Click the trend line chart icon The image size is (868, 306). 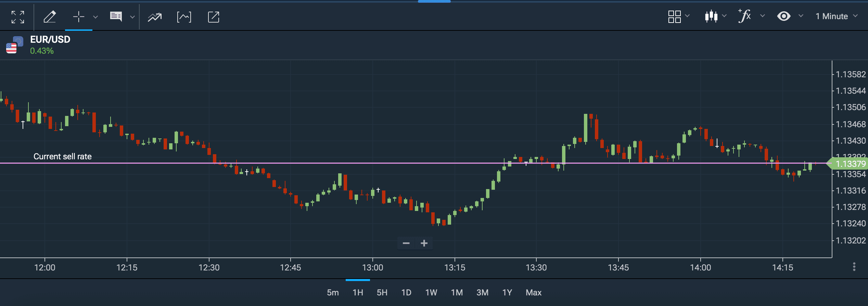(x=155, y=17)
